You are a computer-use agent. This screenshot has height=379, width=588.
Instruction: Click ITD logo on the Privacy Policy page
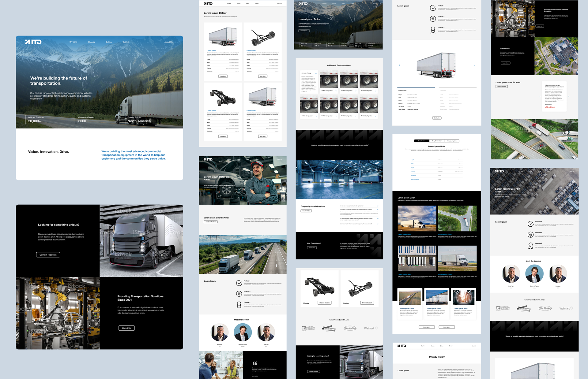point(402,346)
